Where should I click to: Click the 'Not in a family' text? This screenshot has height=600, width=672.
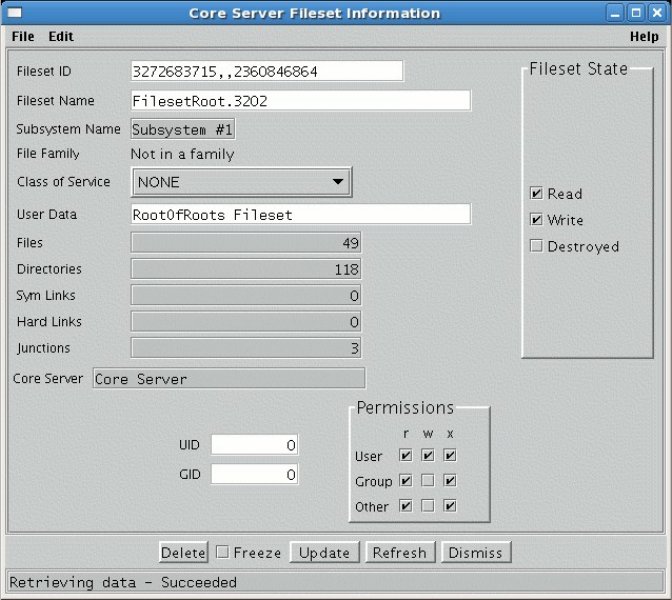tap(183, 154)
